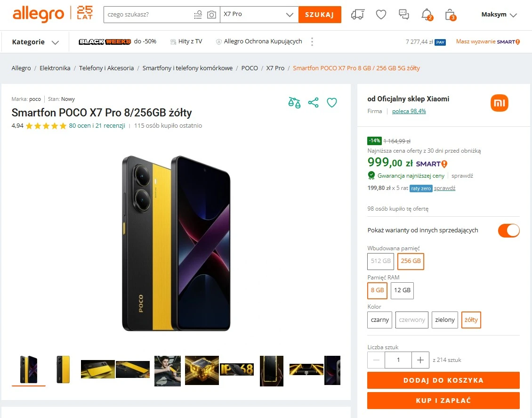The image size is (532, 418).
Task: Open the 'X7 Pro' search category dropdown
Action: (259, 15)
